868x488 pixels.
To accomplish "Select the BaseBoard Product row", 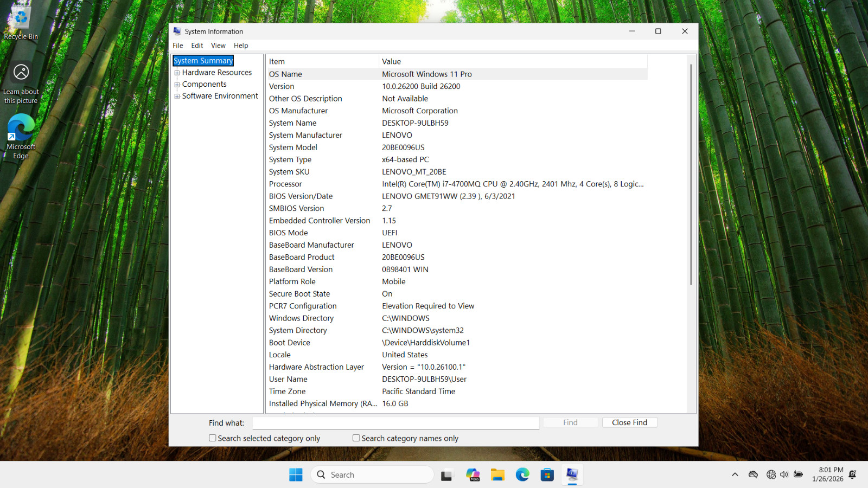I will 457,257.
